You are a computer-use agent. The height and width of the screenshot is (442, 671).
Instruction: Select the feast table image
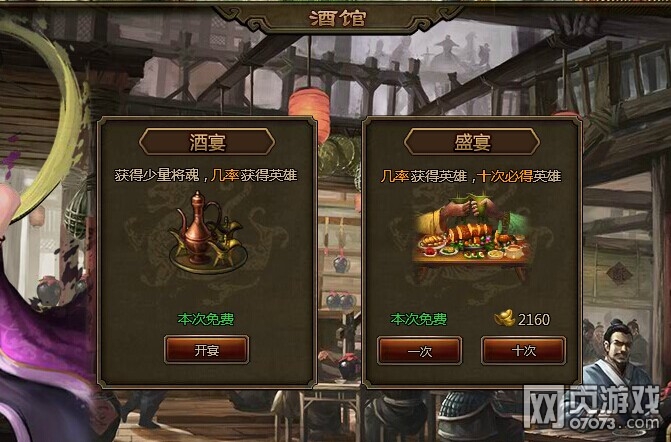click(x=472, y=237)
